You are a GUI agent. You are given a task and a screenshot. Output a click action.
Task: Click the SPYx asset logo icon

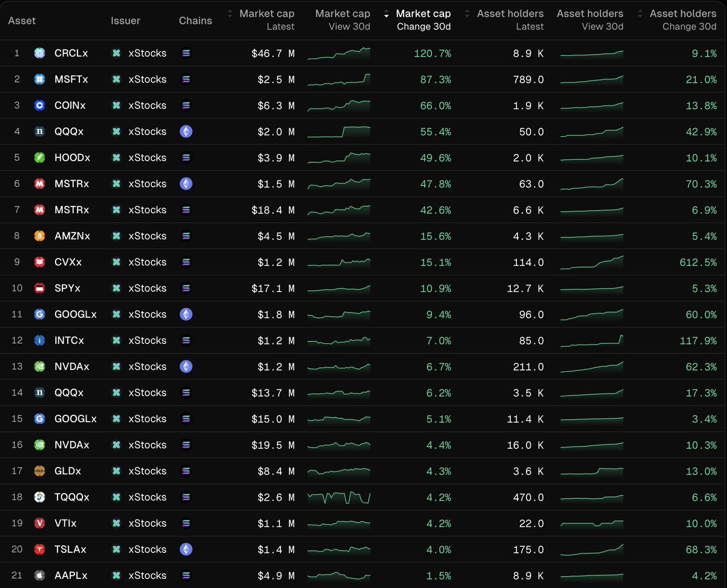39,288
